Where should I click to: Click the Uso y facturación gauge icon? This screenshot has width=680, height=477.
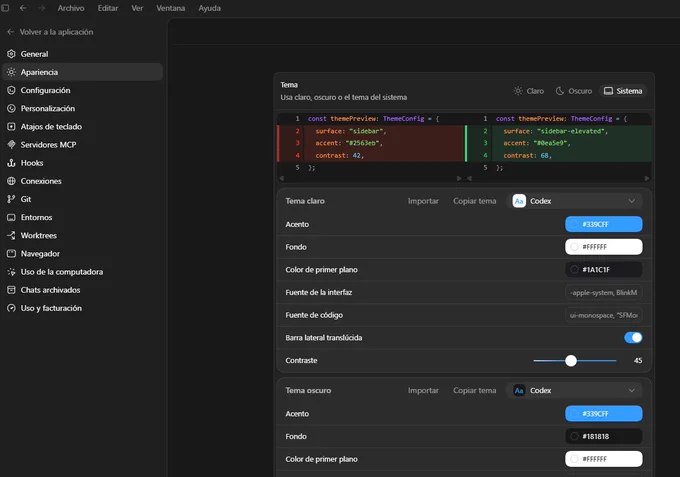pyautogui.click(x=11, y=308)
